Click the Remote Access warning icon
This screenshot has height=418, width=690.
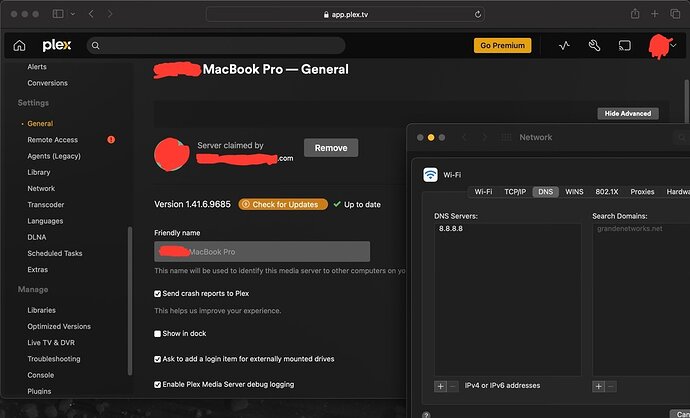(x=111, y=139)
